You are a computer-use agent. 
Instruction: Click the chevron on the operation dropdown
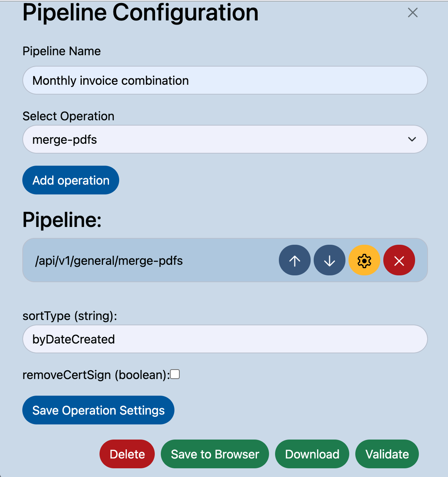point(412,139)
